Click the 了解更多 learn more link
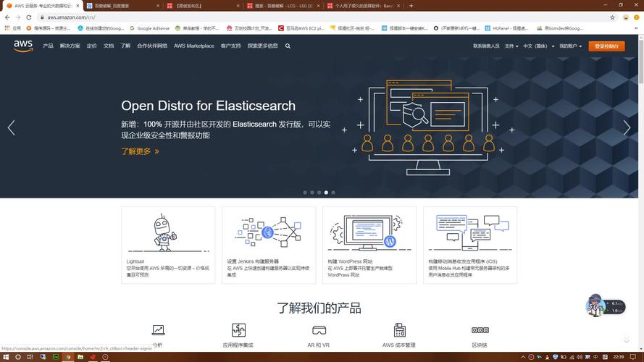644x362 pixels. pyautogui.click(x=140, y=151)
